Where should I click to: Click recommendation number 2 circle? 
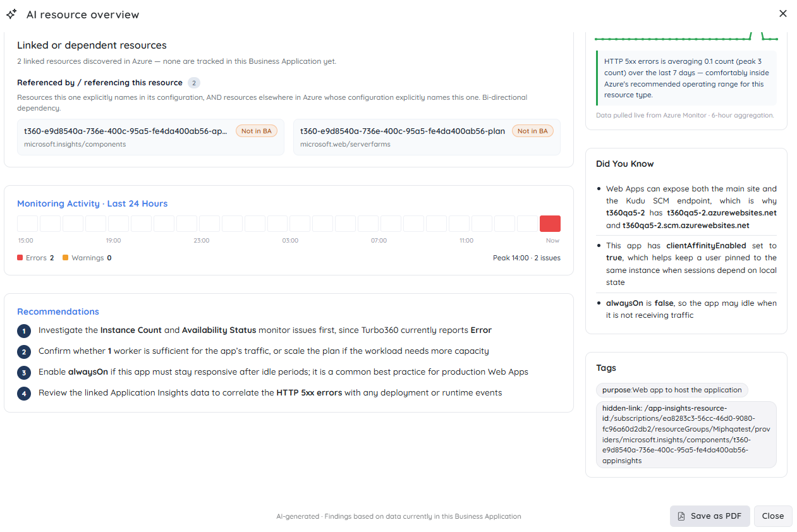click(x=24, y=352)
